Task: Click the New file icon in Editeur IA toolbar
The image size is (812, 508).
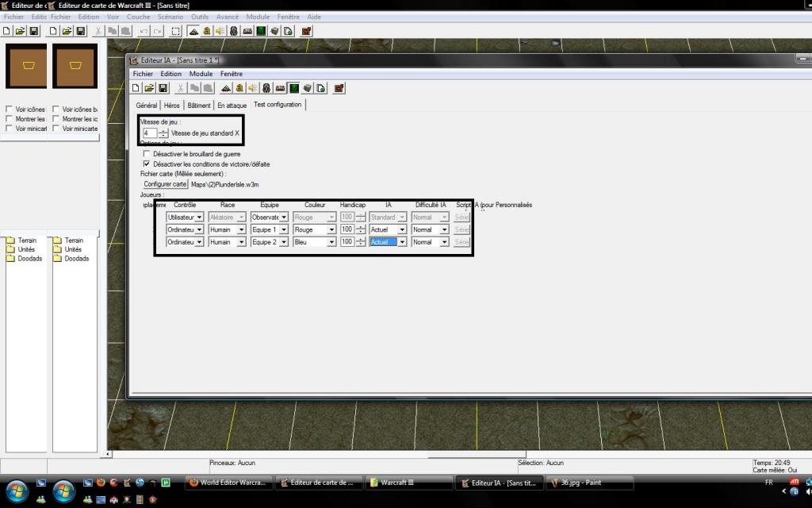Action: (x=136, y=88)
